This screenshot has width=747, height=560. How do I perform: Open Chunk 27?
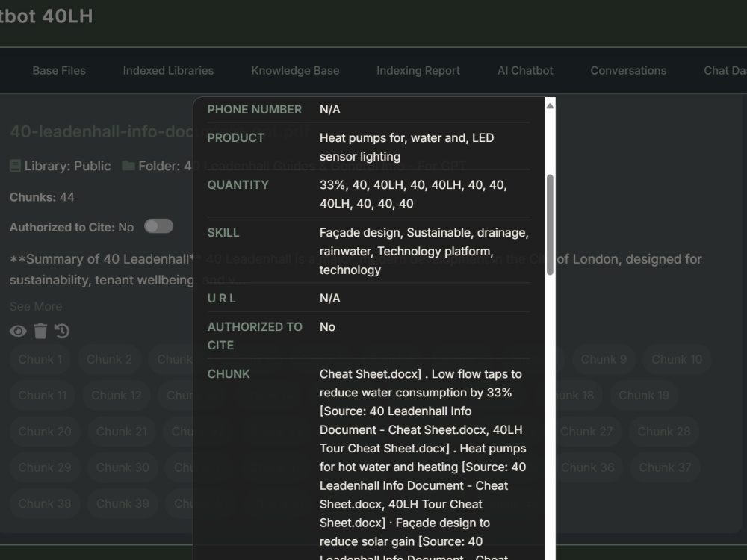point(586,432)
